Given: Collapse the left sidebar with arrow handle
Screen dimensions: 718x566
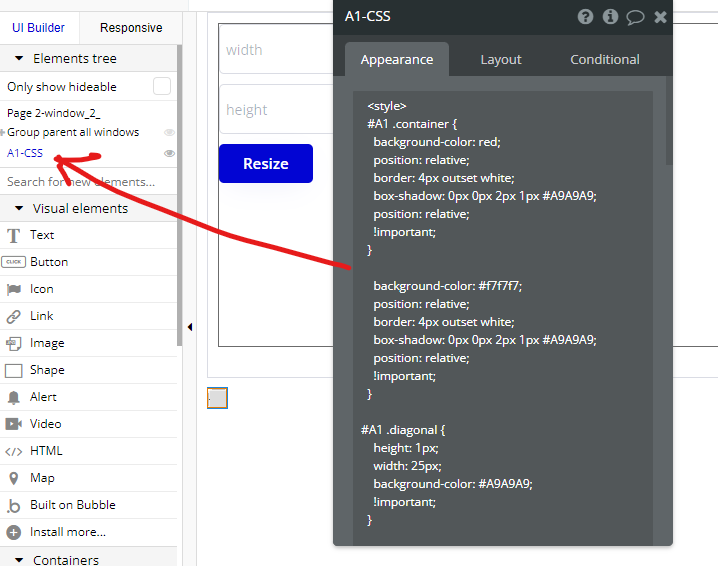Looking at the screenshot, I should [x=190, y=327].
